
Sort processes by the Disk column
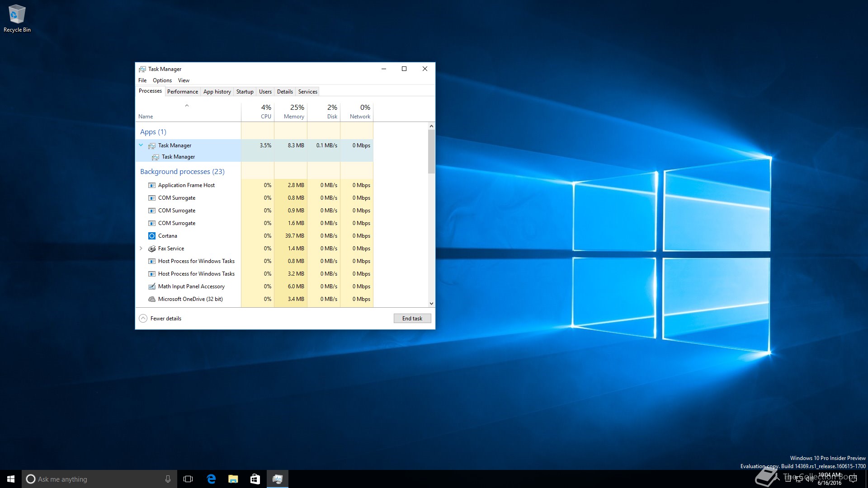(x=324, y=112)
